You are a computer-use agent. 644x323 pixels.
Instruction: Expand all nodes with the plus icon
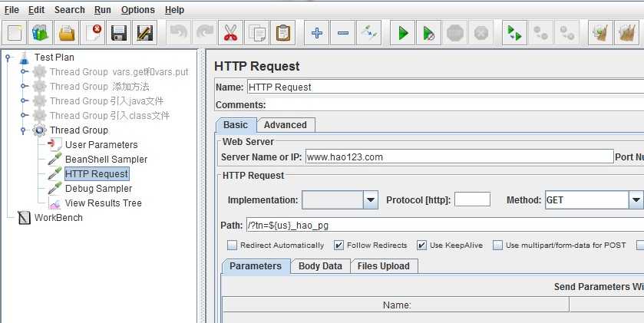tap(317, 33)
